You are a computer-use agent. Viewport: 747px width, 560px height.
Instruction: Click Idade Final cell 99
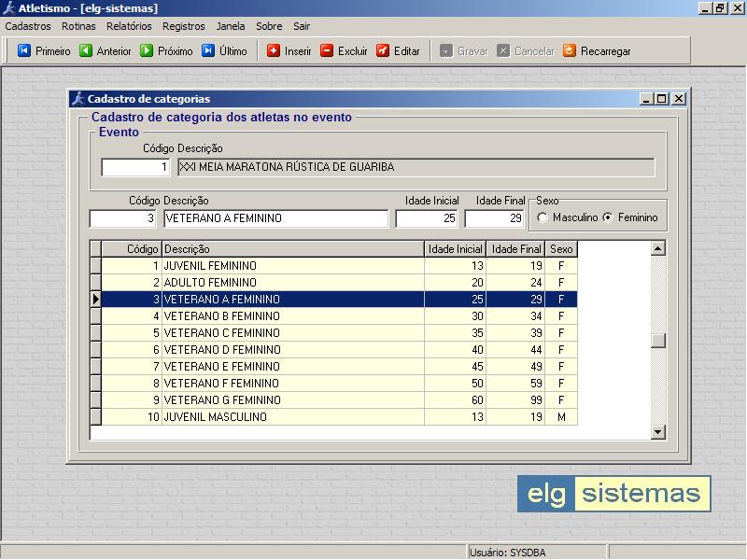[x=516, y=400]
